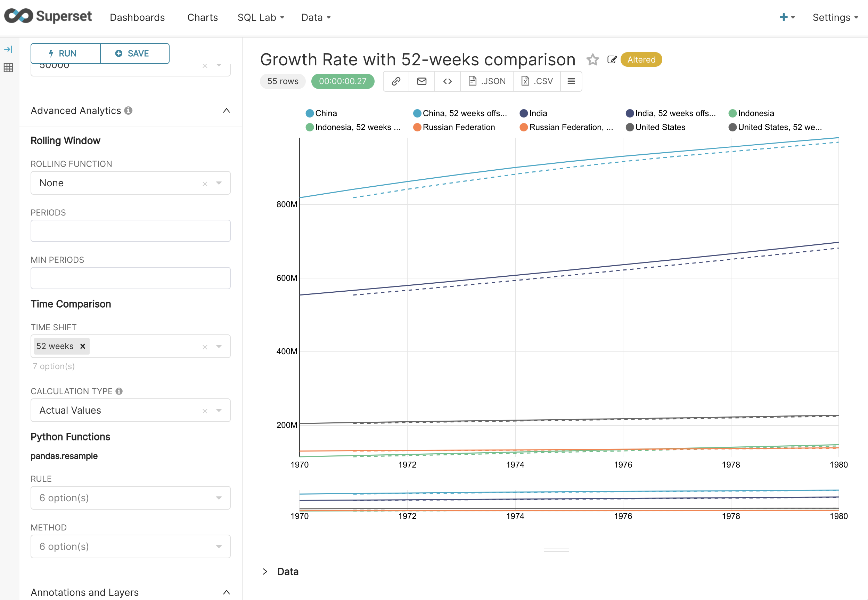Toggle Russian Federation legend series
Screen dimensions: 868x600
tap(454, 127)
